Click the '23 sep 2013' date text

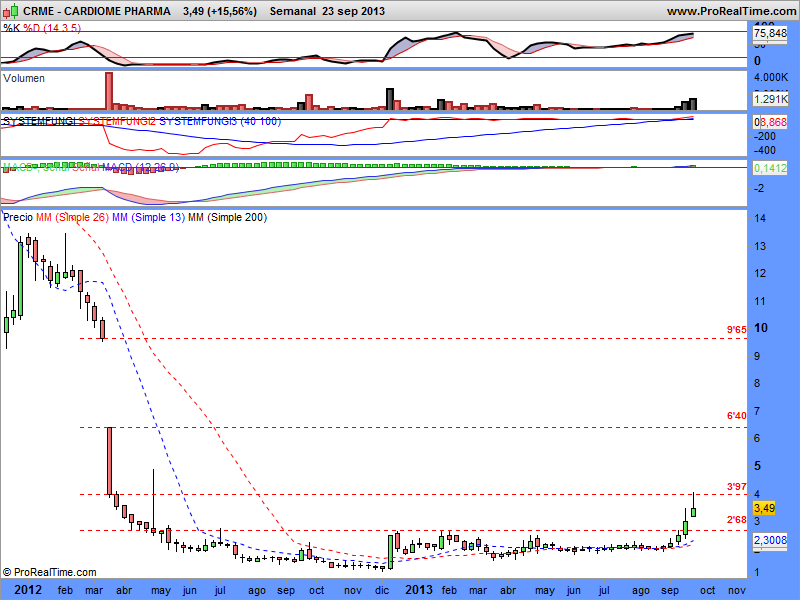point(353,11)
